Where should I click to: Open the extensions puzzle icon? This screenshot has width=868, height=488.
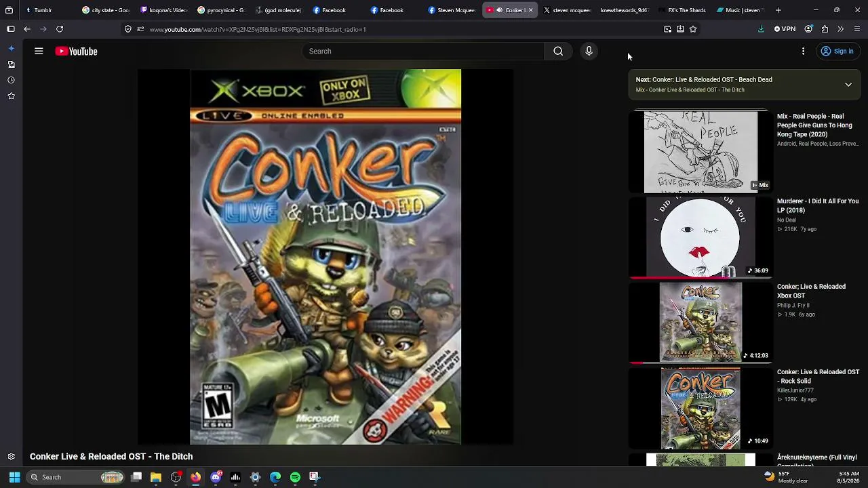pyautogui.click(x=825, y=29)
